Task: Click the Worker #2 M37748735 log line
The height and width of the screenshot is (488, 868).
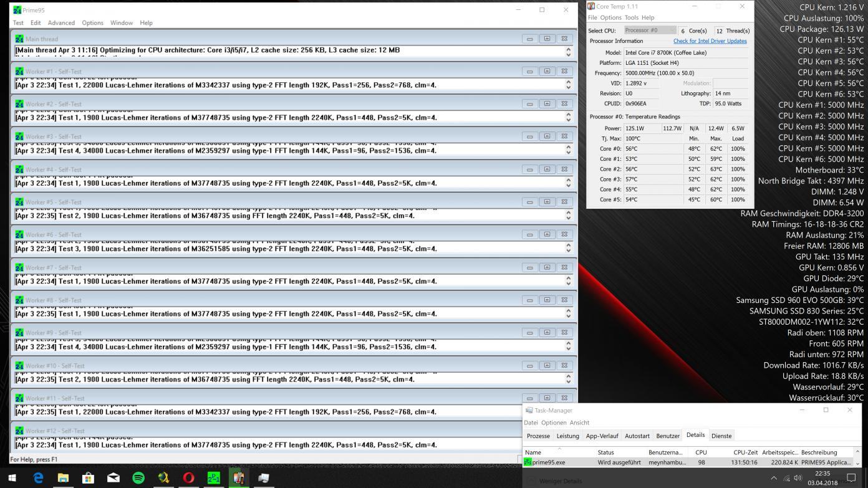Action: (226, 117)
